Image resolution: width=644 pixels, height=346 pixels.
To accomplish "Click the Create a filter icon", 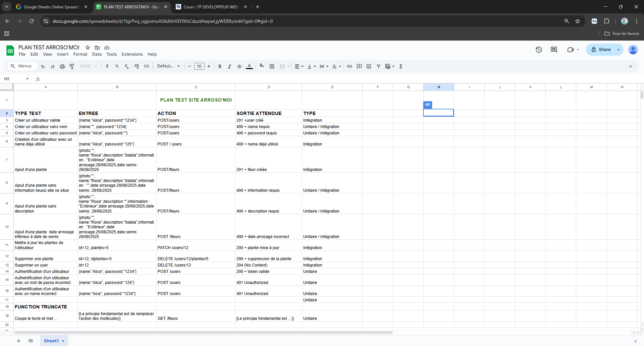I will pos(378,66).
